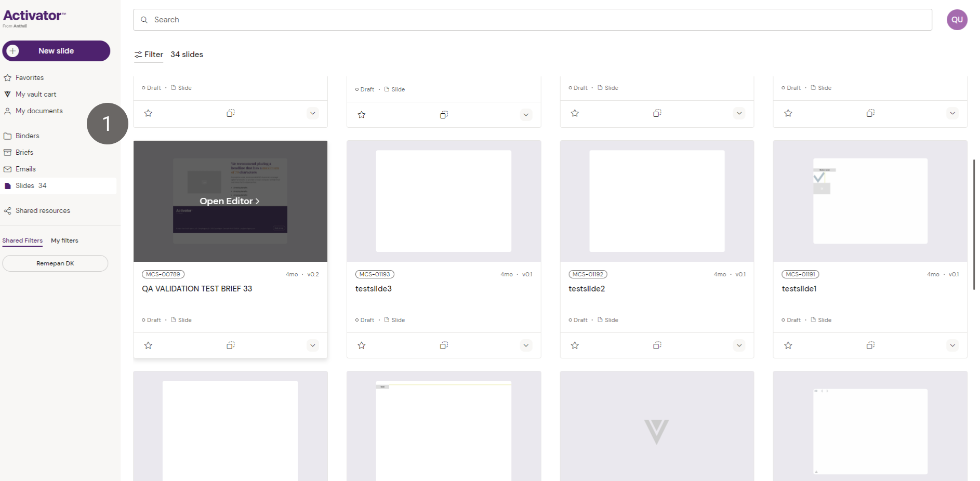Click the Search input field
Viewport: 980px width, 481px height.
click(532, 20)
